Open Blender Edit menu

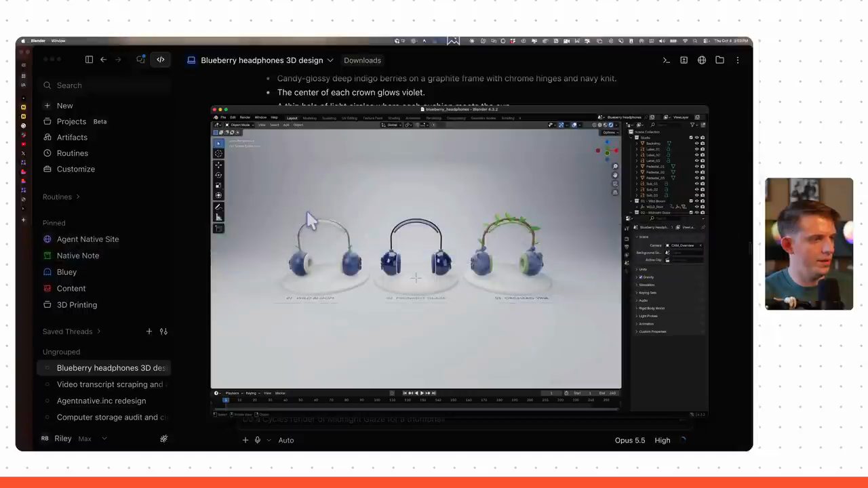click(x=233, y=117)
